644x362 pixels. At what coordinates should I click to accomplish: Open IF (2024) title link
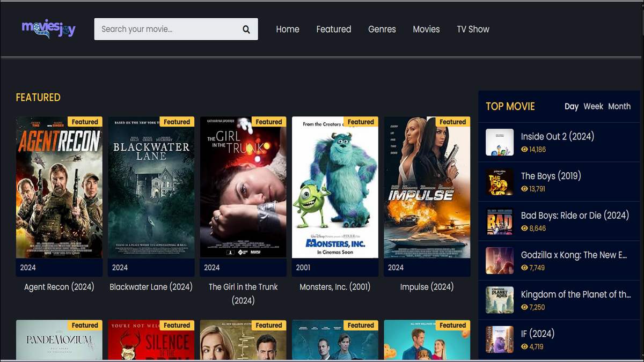538,334
